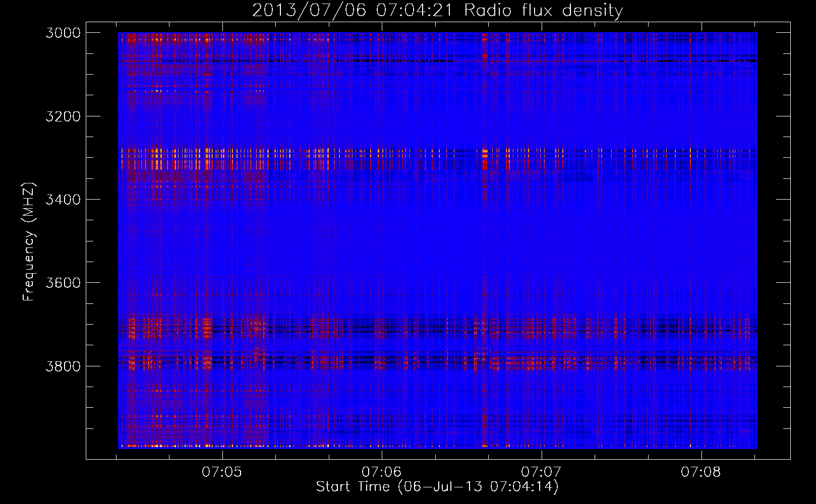Click the 3400 frequency tick label
The width and height of the screenshot is (816, 504).
[x=63, y=200]
